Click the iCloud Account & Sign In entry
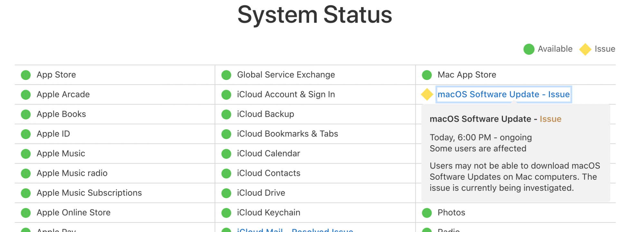The image size is (644, 232). [286, 95]
